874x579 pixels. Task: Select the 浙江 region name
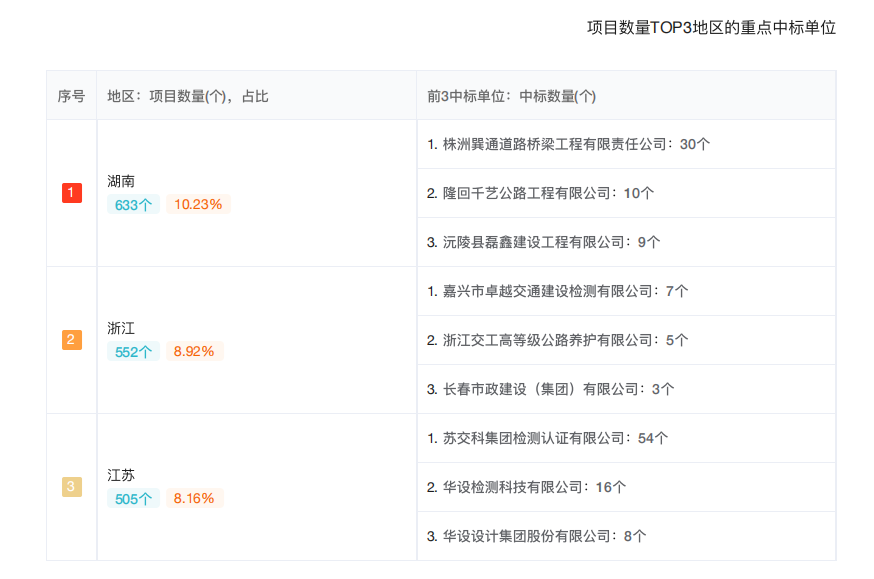121,329
